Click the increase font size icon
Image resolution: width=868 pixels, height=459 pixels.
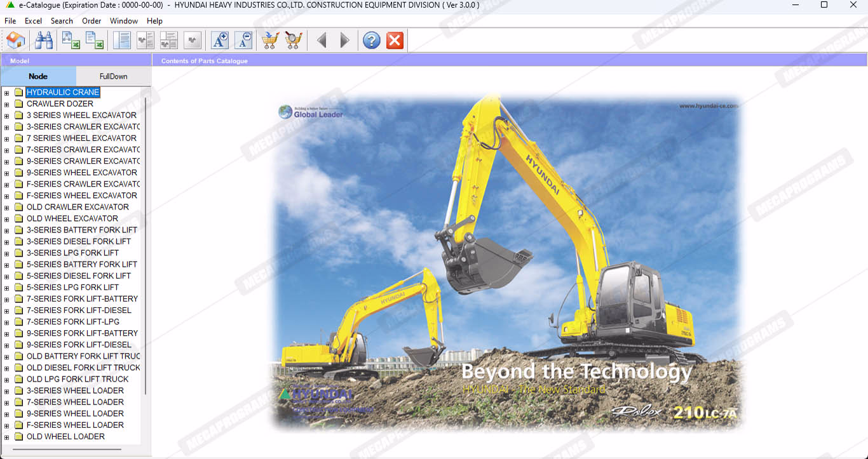220,41
